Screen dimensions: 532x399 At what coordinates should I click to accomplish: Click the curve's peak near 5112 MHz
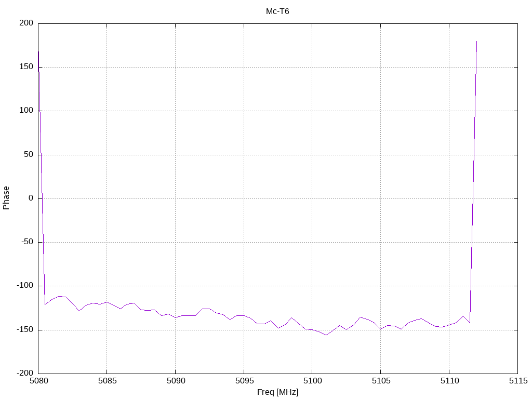pos(476,42)
